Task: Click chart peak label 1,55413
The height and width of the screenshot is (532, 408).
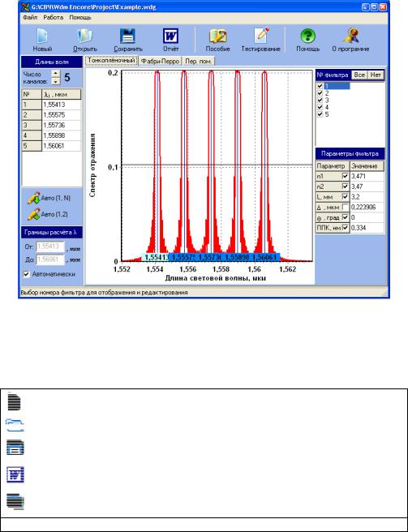Action: 155,258
